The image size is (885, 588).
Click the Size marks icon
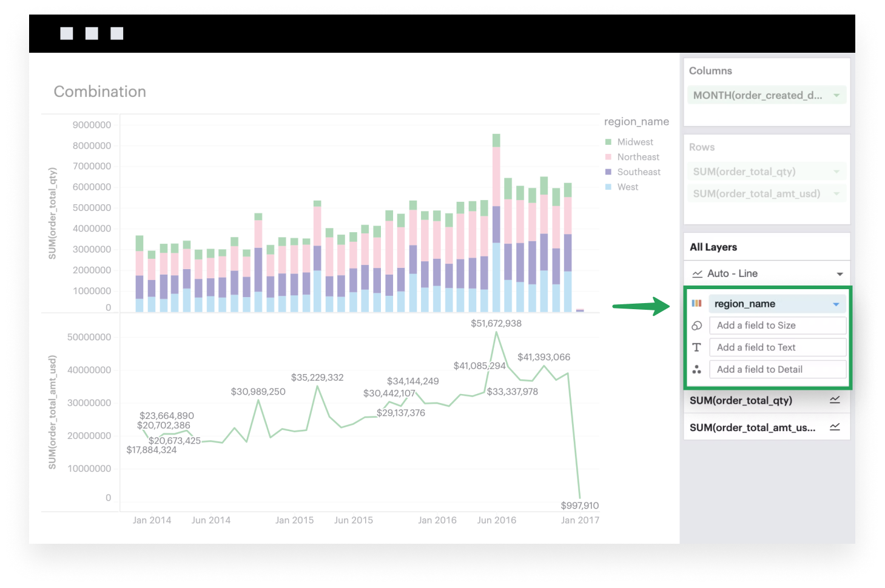point(696,326)
